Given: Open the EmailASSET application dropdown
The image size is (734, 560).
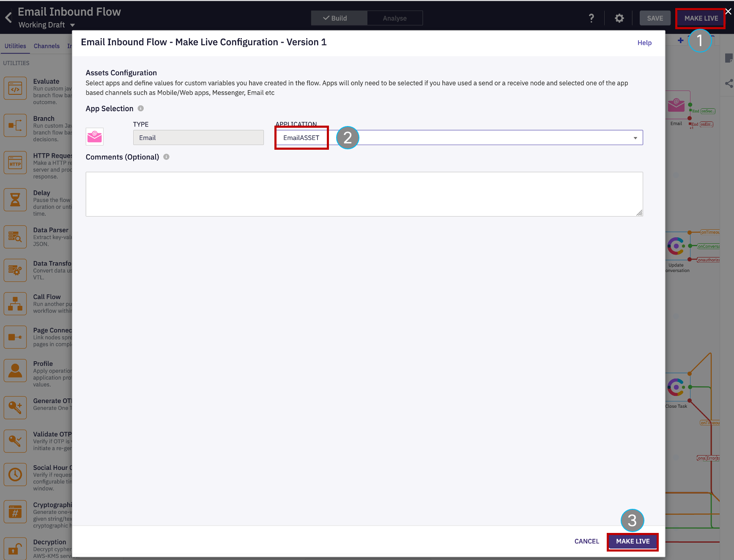Looking at the screenshot, I should (459, 137).
